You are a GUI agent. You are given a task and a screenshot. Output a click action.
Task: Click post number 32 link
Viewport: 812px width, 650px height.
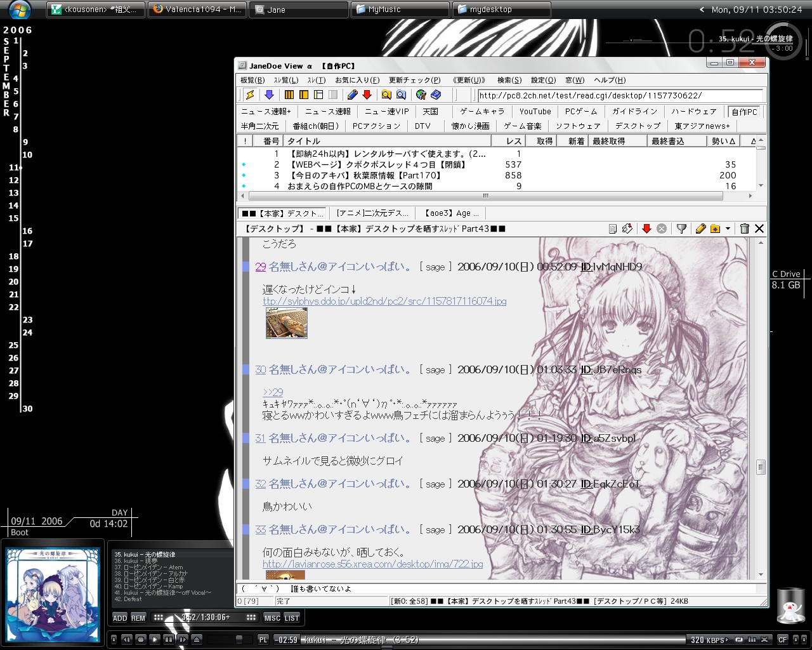point(260,484)
